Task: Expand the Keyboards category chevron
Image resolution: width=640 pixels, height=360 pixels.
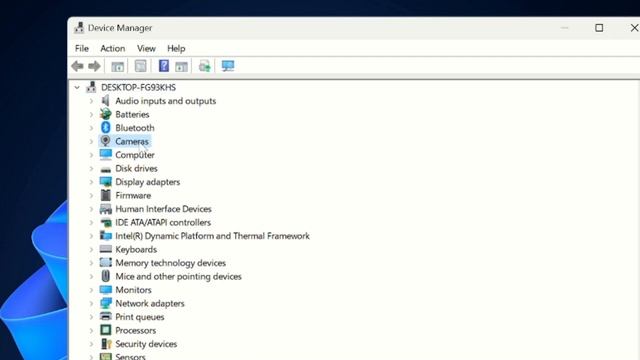Action: pos(91,249)
